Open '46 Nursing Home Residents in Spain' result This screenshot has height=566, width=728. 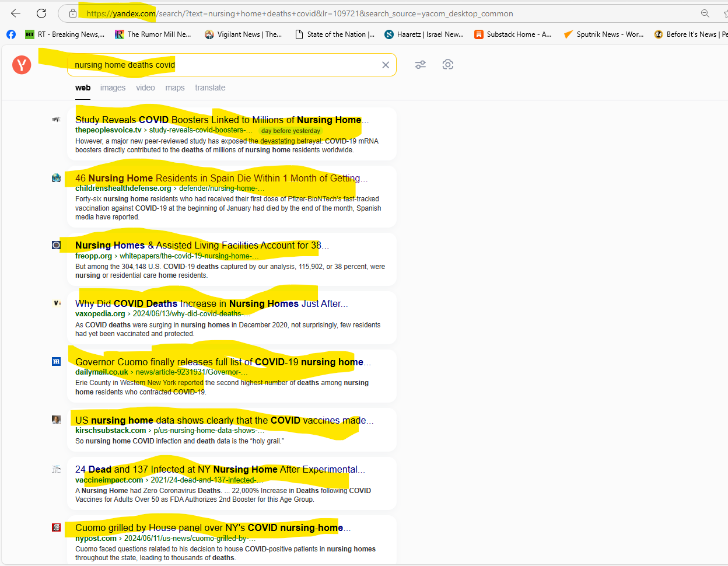click(x=221, y=178)
